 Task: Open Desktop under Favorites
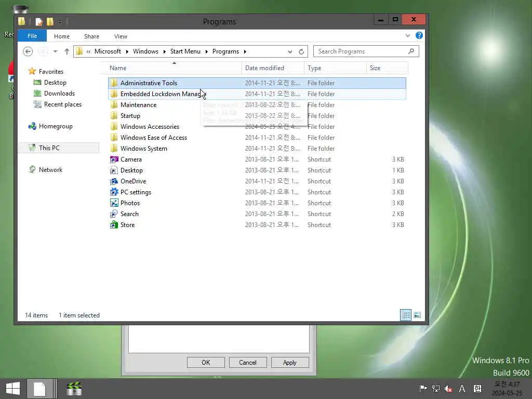[55, 83]
